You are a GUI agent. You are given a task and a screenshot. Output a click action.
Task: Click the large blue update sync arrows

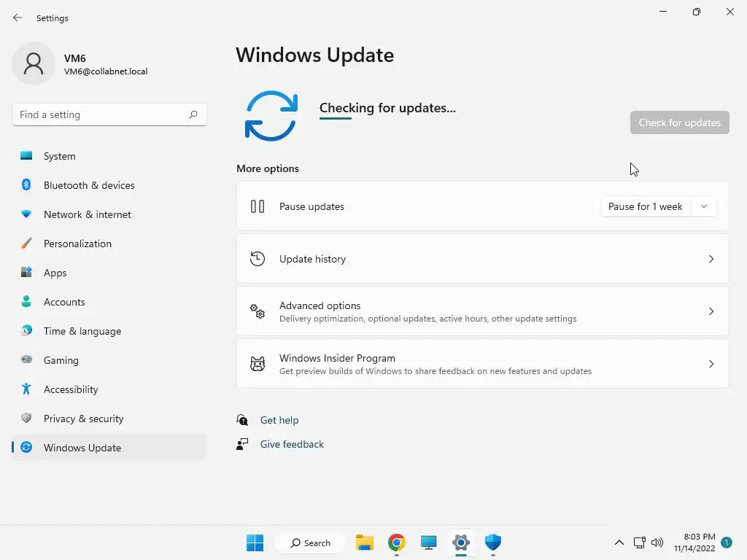click(x=271, y=116)
